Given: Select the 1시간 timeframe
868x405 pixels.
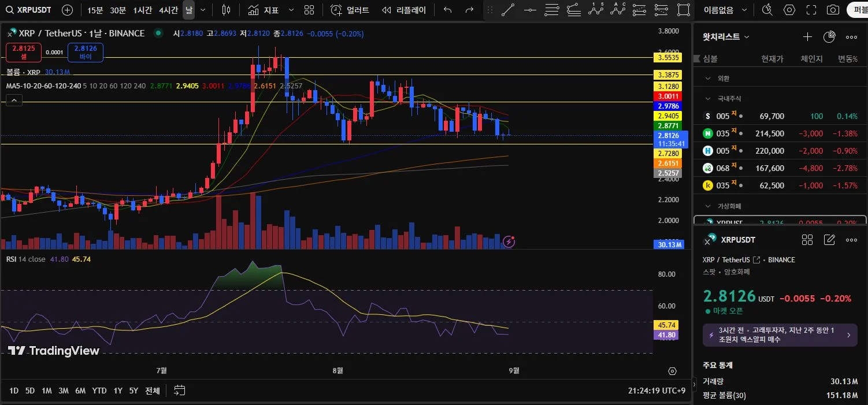Looking at the screenshot, I should coord(143,10).
